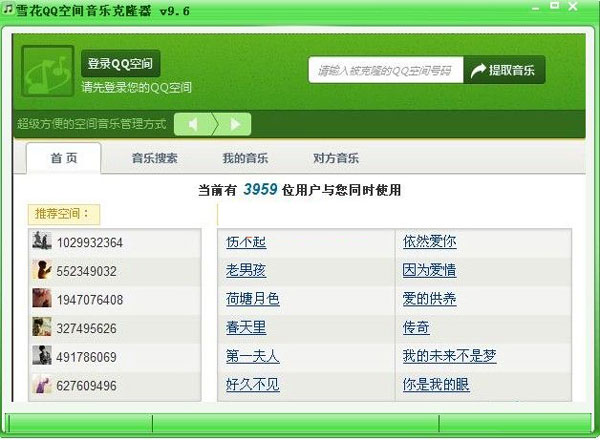The image size is (600, 440).
Task: Open the song link 春天里
Action: (x=246, y=328)
